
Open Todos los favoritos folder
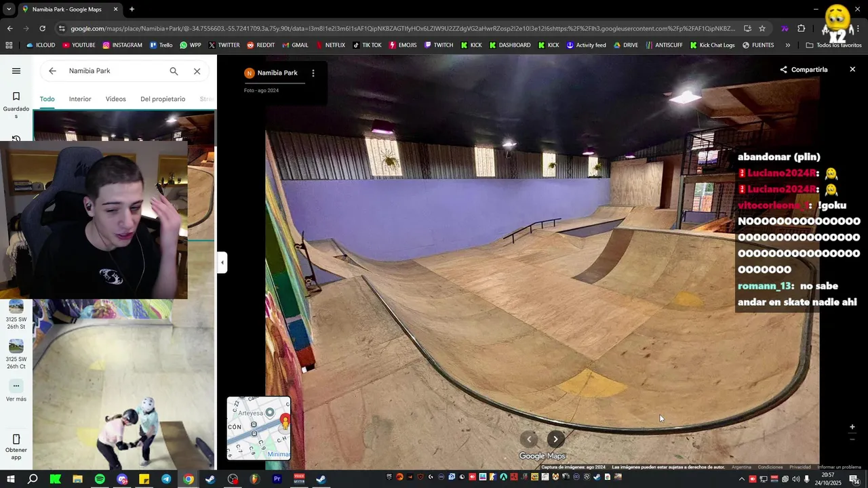point(834,45)
